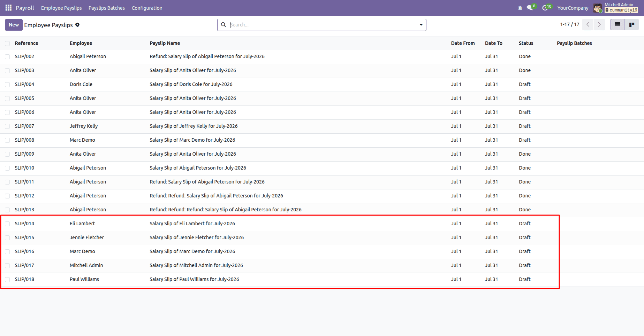Viewport: 644px width, 336px height.
Task: Click Doris Cole in the Employee column
Action: 81,84
